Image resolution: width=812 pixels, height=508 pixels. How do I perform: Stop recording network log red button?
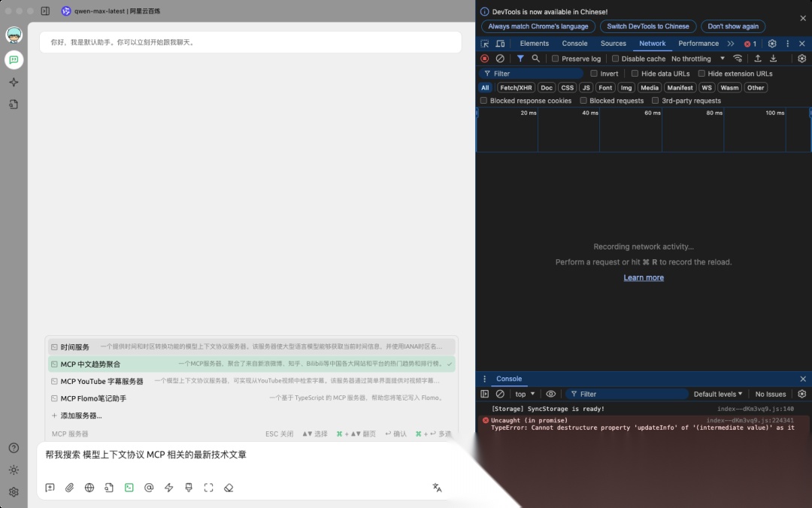(485, 59)
